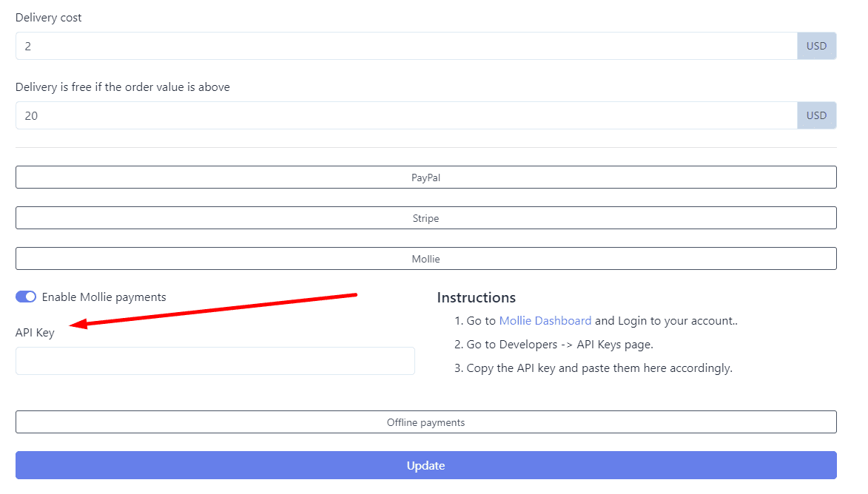Click the 'Copy the API key' instruction step
The width and height of the screenshot is (868, 494).
599,368
